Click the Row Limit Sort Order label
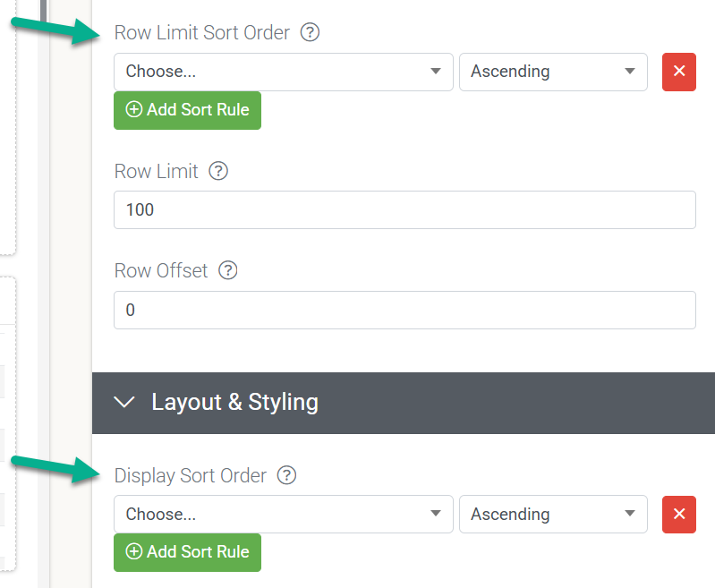The width and height of the screenshot is (715, 588). [202, 33]
